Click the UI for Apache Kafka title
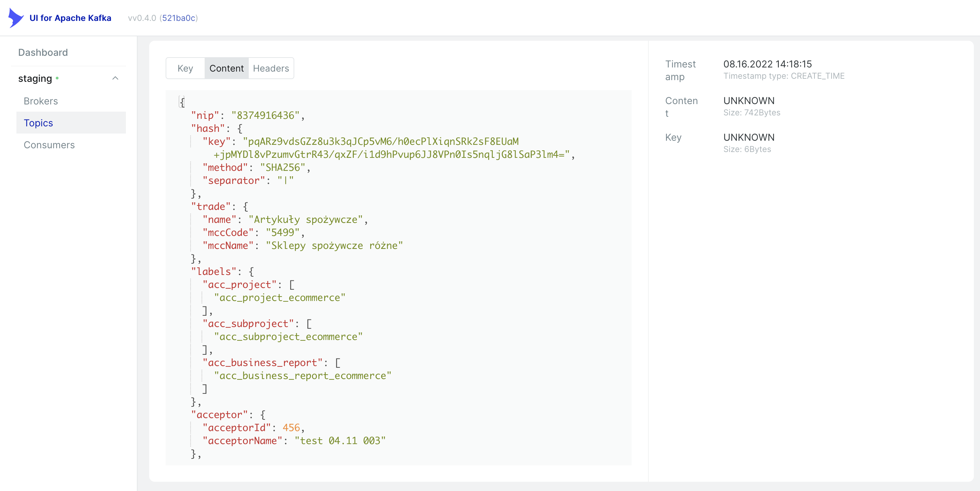Viewport: 980px width, 491px height. (x=70, y=18)
